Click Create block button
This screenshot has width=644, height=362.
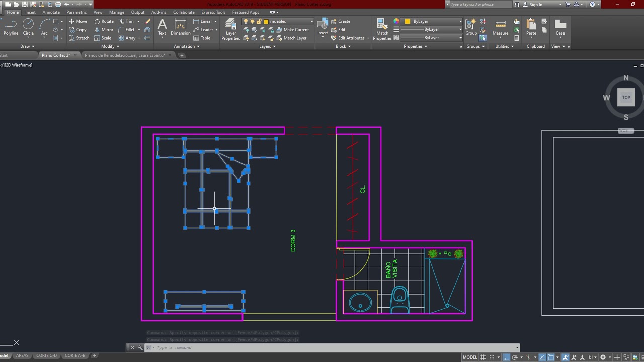click(341, 21)
